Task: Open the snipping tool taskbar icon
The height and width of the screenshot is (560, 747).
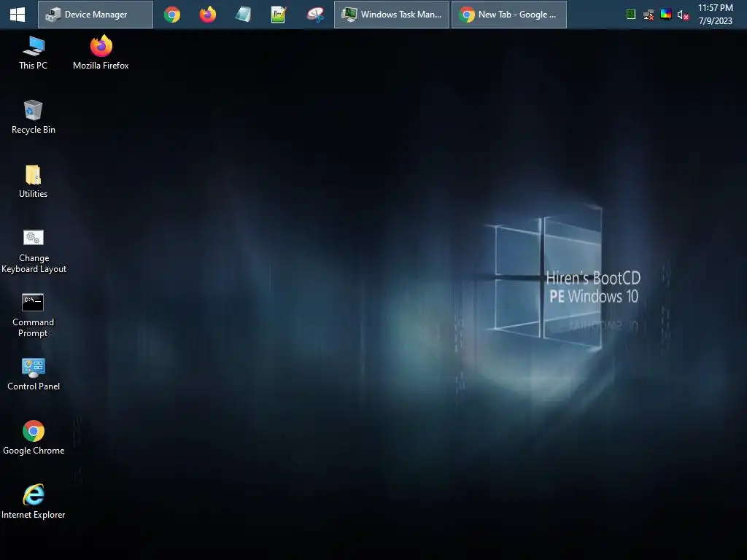Action: point(315,15)
